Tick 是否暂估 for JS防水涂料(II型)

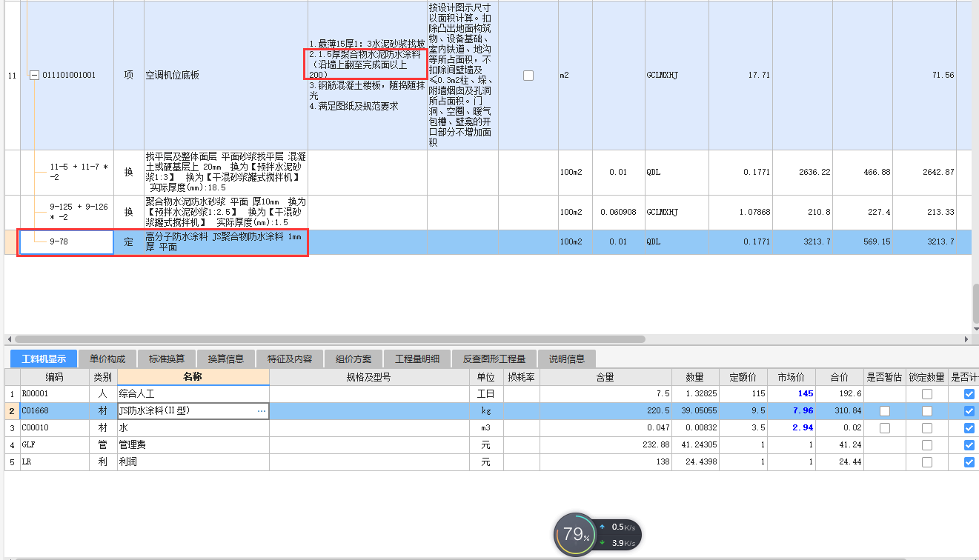pyautogui.click(x=885, y=410)
